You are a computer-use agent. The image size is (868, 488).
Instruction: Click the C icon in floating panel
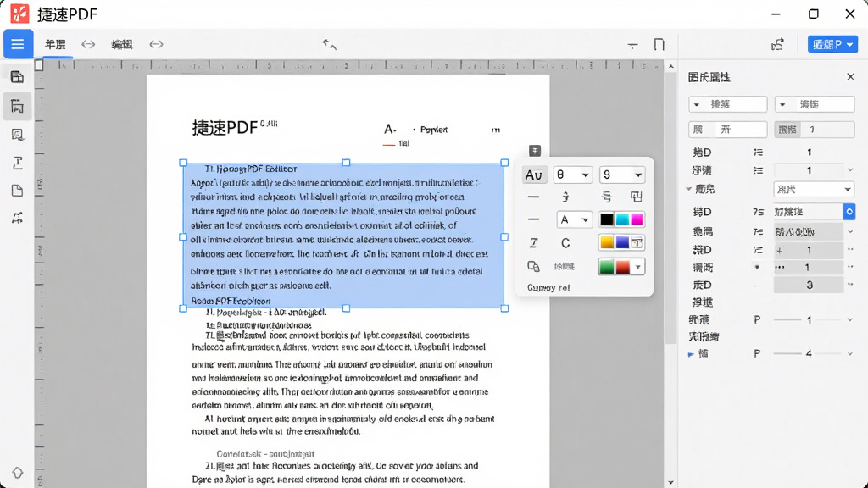point(565,243)
